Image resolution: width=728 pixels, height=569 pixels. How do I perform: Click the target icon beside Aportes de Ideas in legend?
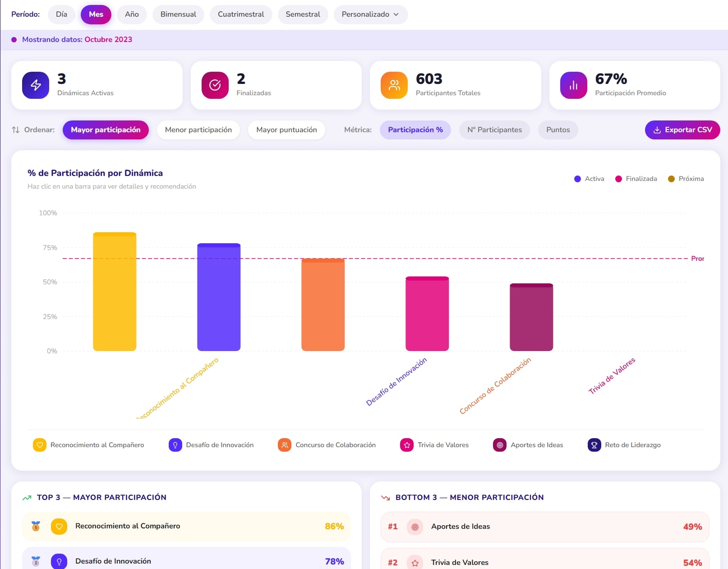500,445
